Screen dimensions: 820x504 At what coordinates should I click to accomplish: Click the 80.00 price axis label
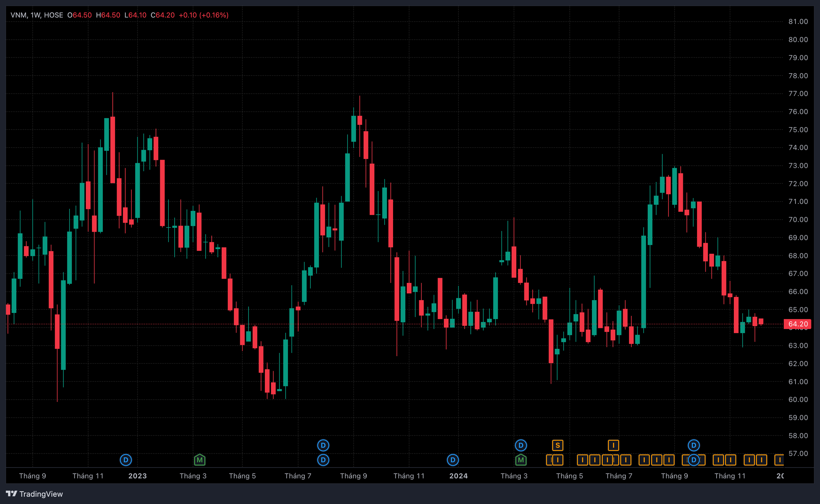pos(798,40)
